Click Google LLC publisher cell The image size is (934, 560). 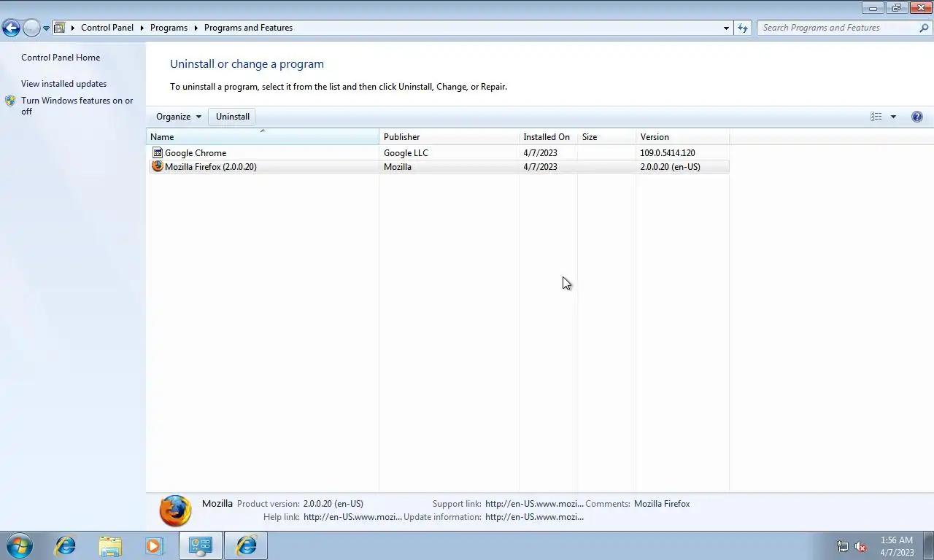(406, 153)
